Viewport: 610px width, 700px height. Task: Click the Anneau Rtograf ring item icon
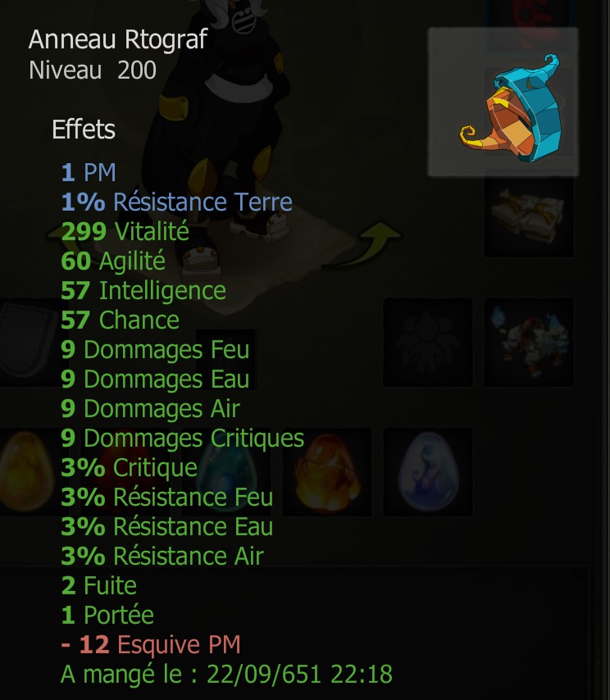coord(503,102)
